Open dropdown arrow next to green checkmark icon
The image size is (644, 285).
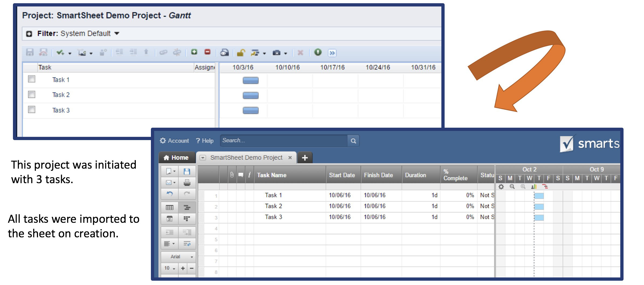(70, 53)
